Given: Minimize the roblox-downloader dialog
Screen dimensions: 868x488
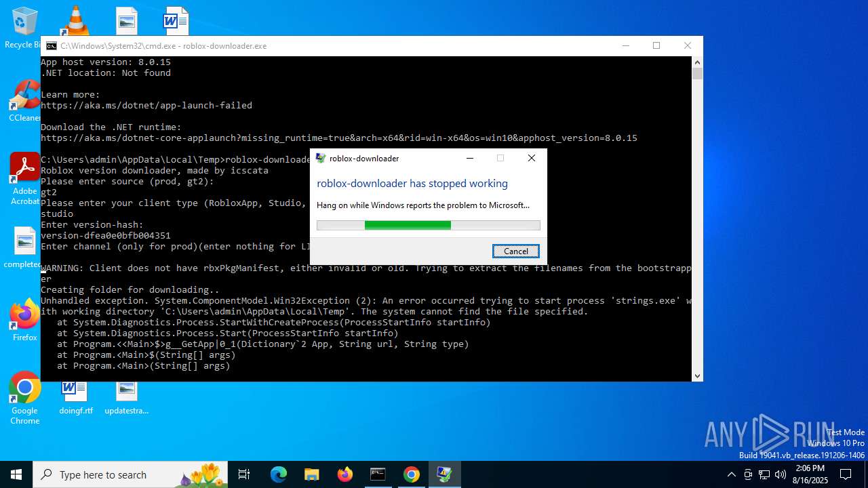Looking at the screenshot, I should point(471,158).
